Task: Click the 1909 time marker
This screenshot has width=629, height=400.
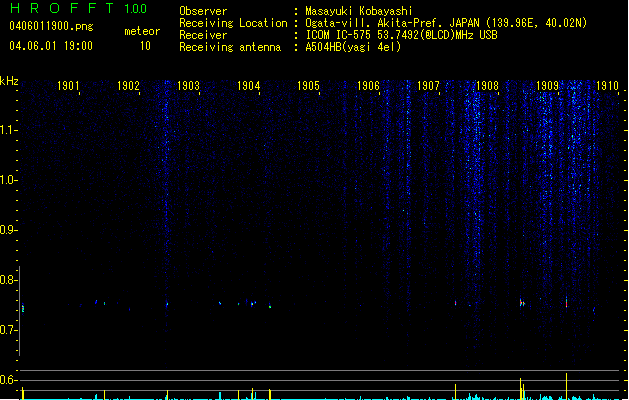Action: [548, 85]
